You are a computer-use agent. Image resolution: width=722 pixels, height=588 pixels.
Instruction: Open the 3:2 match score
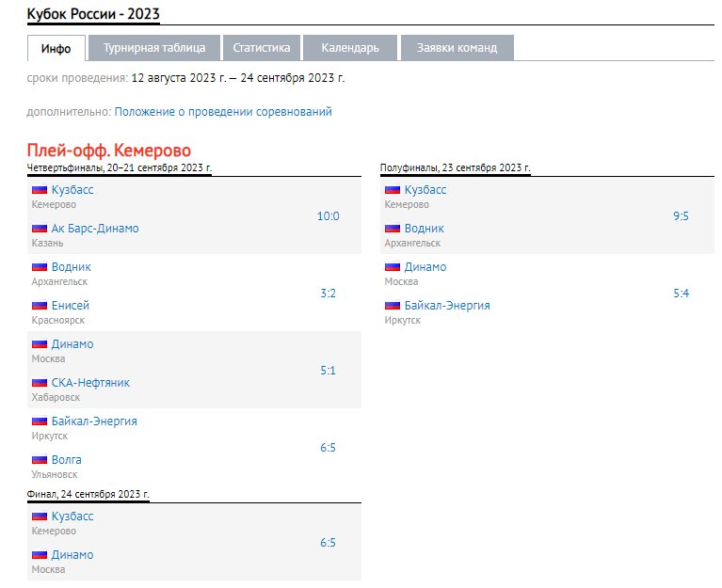328,294
